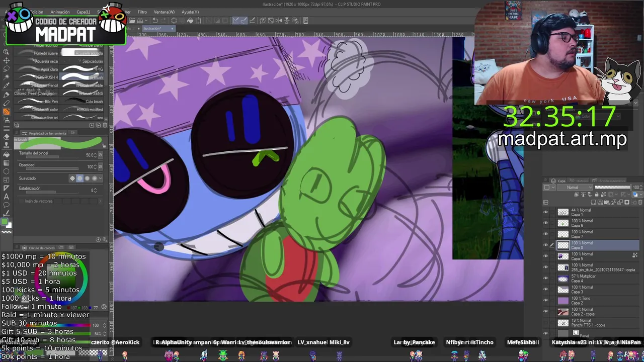
Task: Hide the Capa 1 layer
Action: (x=546, y=212)
